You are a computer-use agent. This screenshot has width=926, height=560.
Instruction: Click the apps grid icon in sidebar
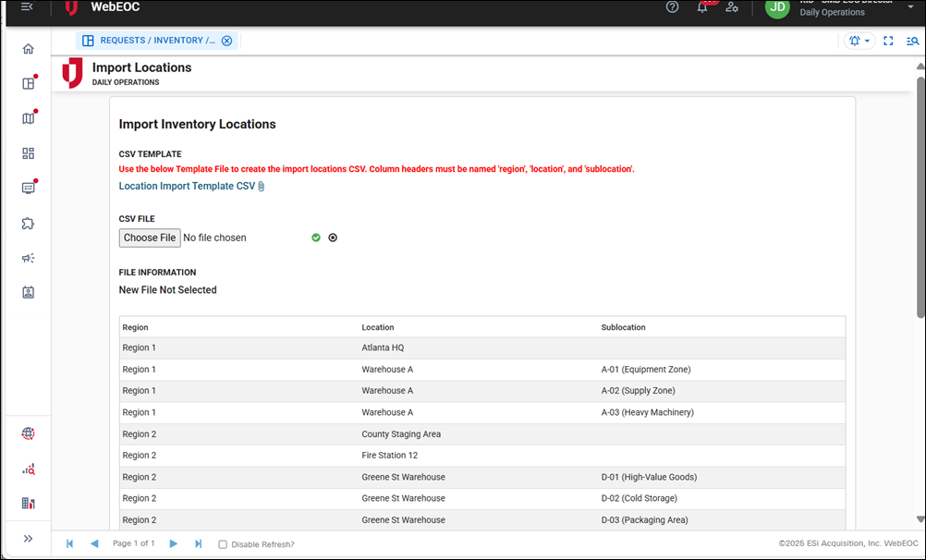tap(28, 152)
